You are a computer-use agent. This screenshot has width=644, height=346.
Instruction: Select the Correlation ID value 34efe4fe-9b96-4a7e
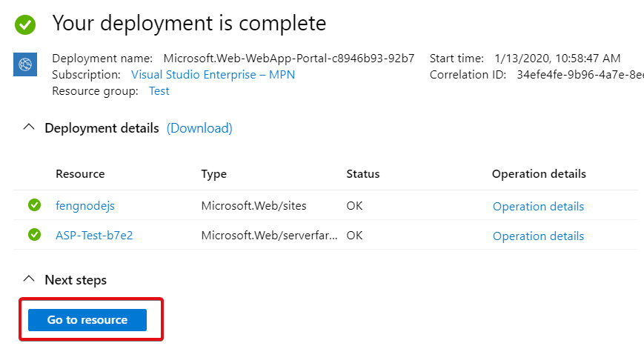580,75
